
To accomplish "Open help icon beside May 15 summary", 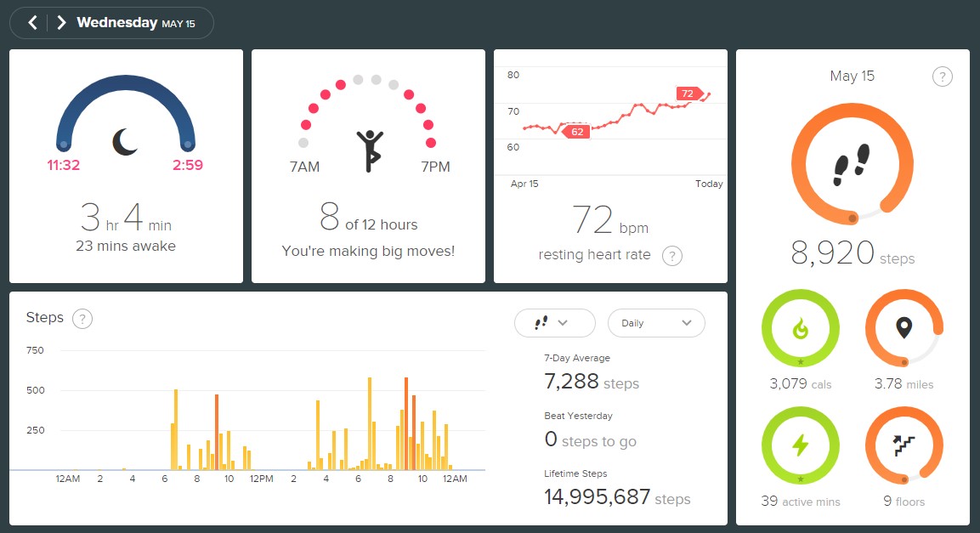I will point(942,77).
